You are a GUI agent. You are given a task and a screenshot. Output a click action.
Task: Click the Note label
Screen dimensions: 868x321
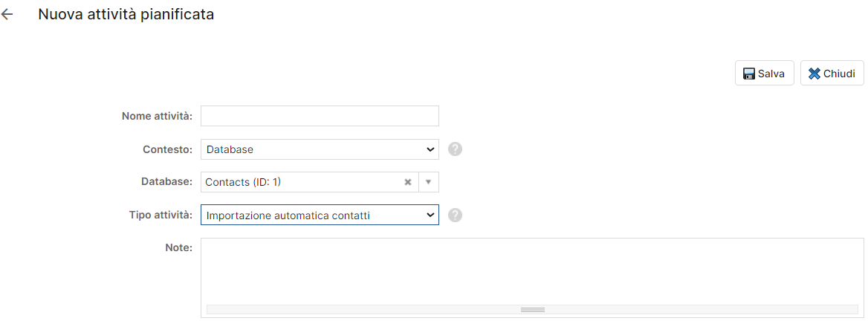click(x=179, y=248)
